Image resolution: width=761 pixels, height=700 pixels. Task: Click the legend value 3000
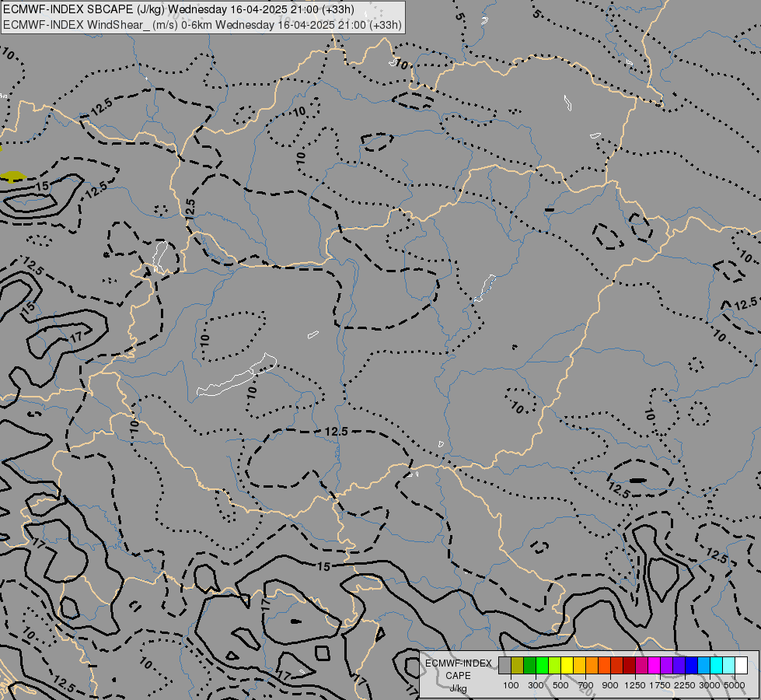point(710,685)
